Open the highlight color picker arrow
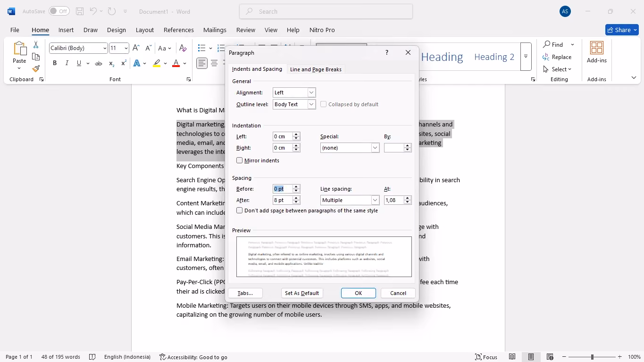This screenshot has width=644, height=362. click(x=165, y=63)
